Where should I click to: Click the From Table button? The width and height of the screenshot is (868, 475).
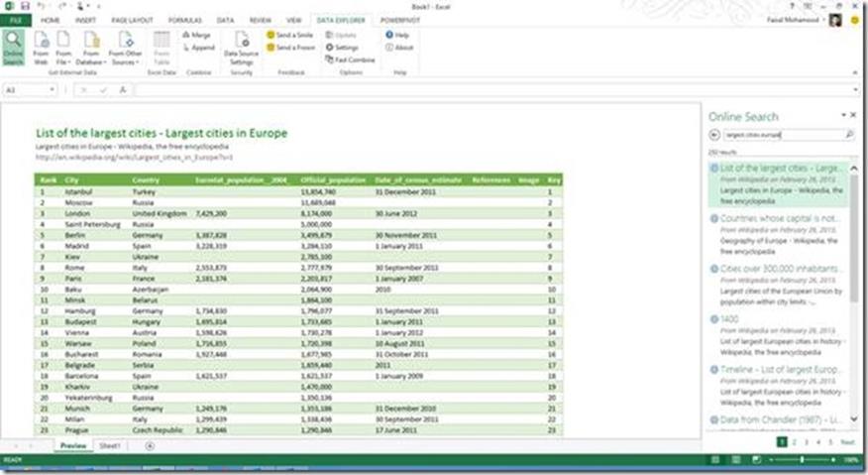(x=162, y=49)
